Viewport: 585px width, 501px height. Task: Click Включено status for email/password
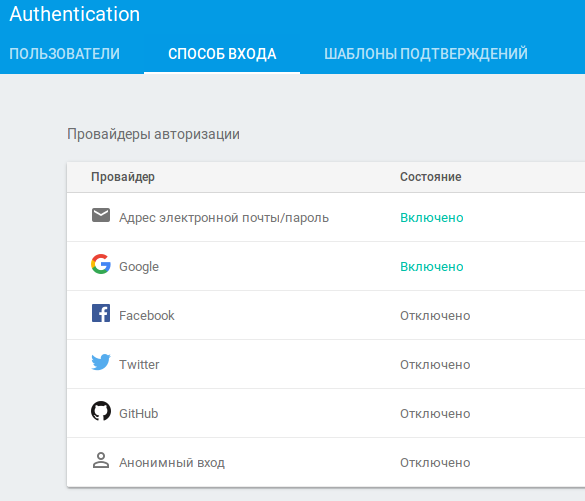432,217
